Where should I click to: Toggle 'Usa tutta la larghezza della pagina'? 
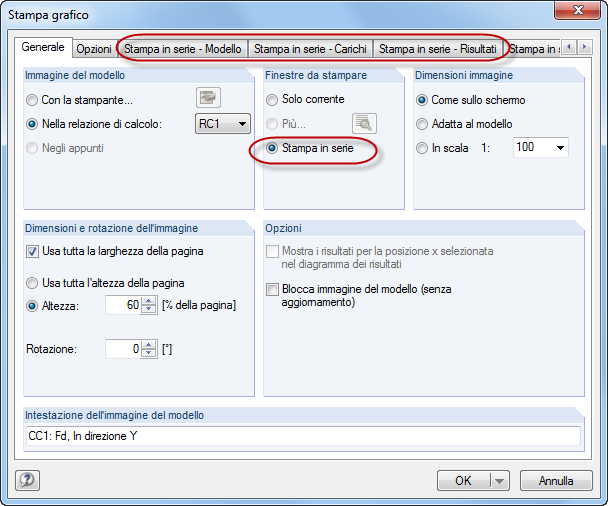coord(115,251)
